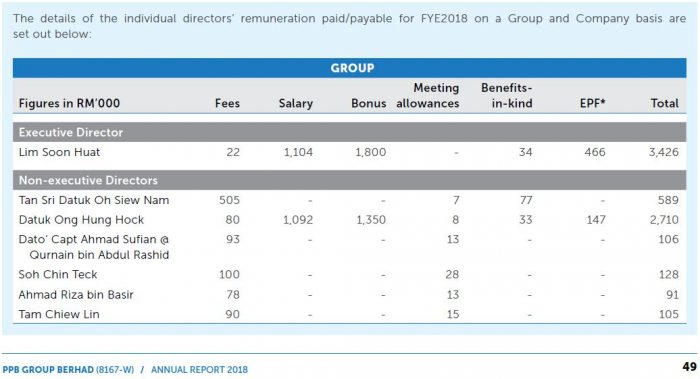
Task: Select the Datuk Ong Hung Hock name
Action: 81,220
